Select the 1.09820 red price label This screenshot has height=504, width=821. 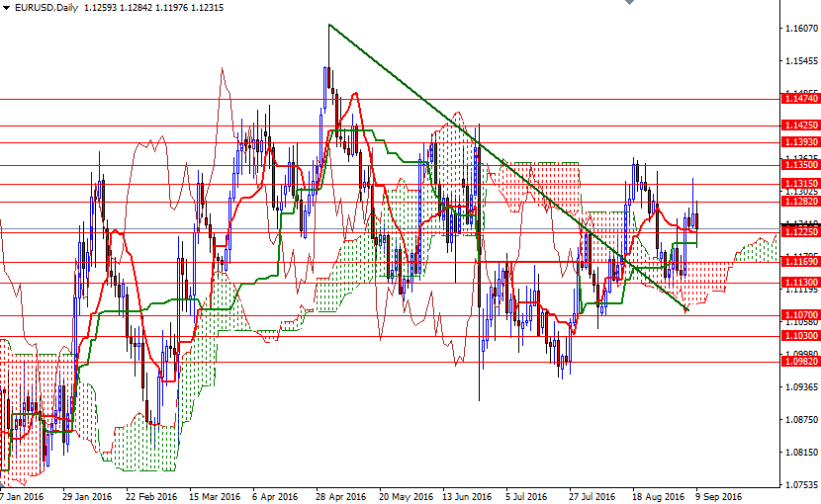tap(799, 362)
